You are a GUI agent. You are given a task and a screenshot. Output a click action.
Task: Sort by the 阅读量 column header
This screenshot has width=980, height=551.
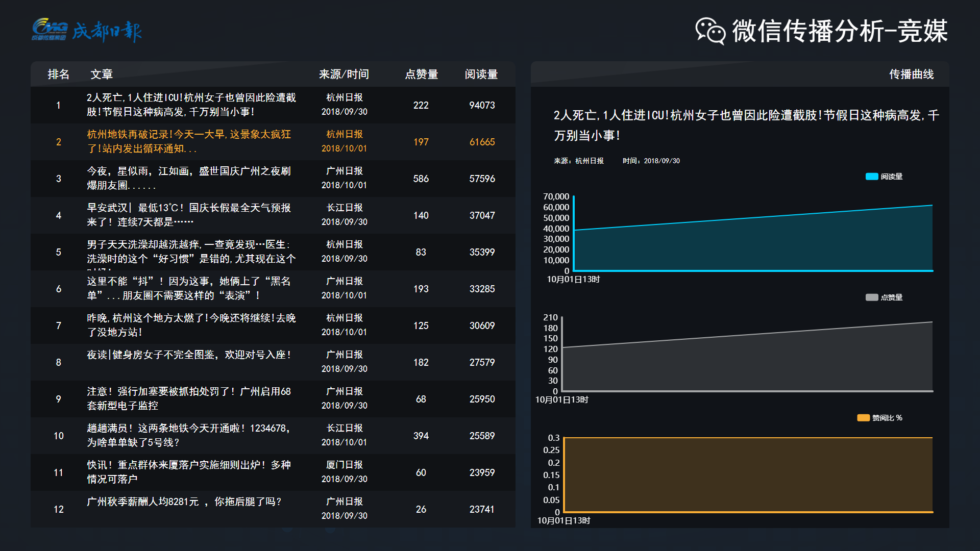click(x=481, y=74)
